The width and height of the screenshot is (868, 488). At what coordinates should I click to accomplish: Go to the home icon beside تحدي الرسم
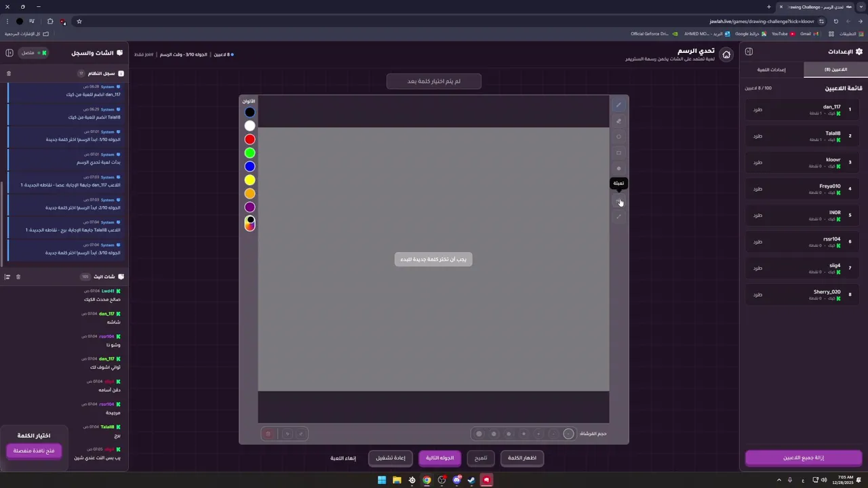tap(726, 55)
